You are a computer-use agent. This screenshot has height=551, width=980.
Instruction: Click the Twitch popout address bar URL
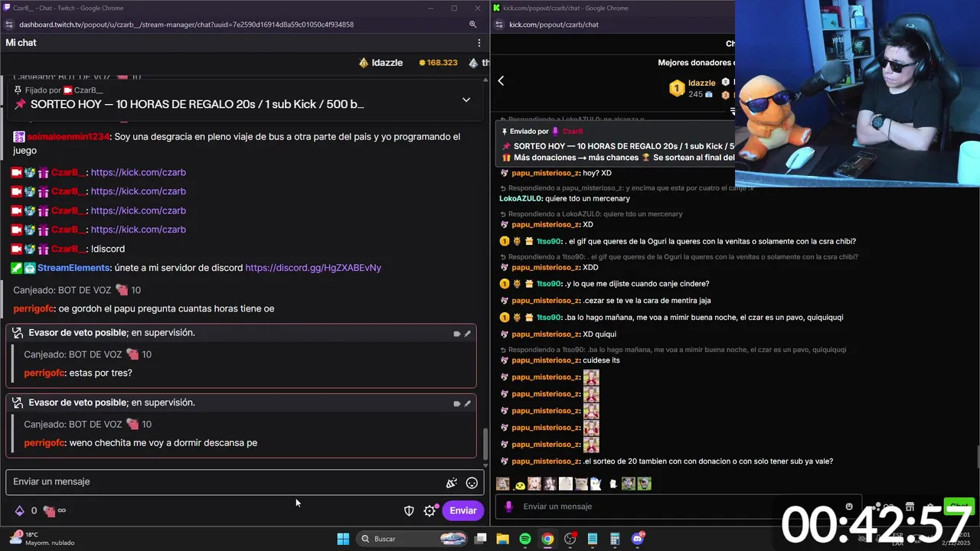coord(186,24)
